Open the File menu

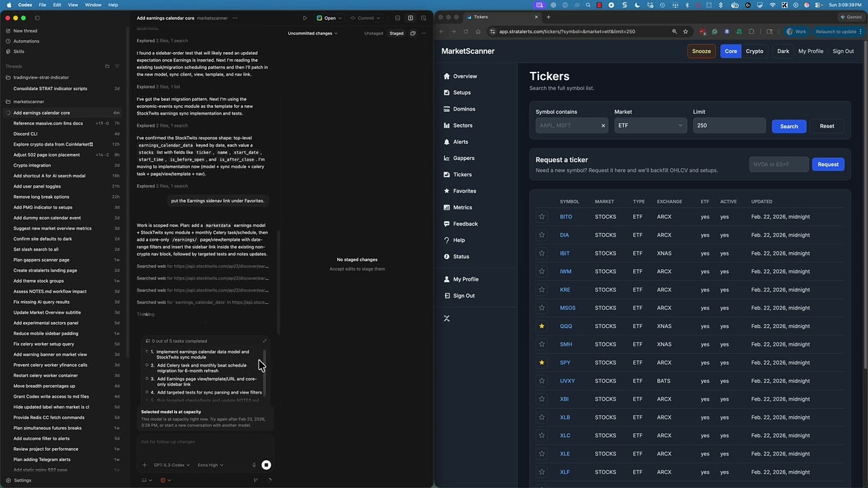pos(42,5)
